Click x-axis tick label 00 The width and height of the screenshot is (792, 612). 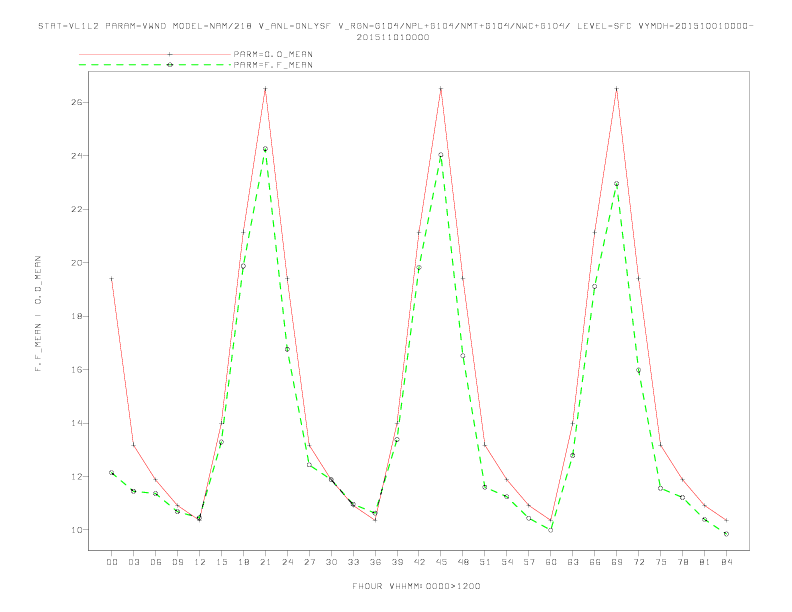(112, 562)
